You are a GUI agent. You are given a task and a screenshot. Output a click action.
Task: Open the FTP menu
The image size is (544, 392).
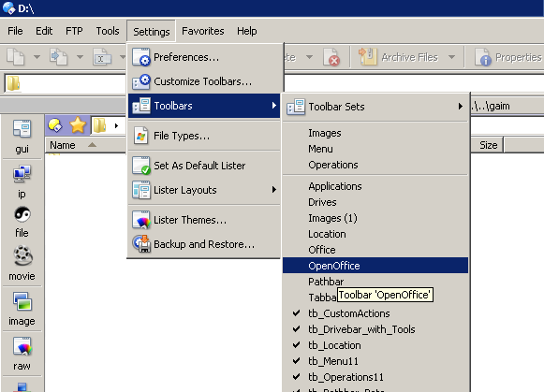click(x=74, y=31)
